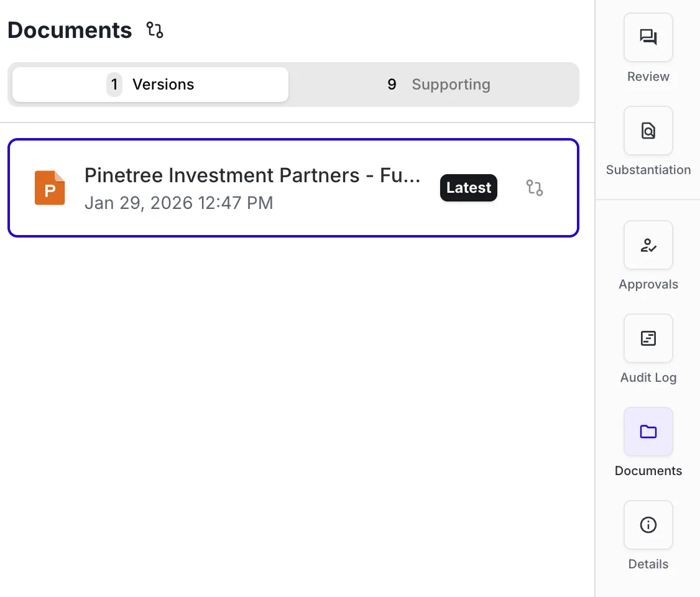Open Pinetree Investment Partners document title
Viewport: 700px width, 597px height.
252,175
